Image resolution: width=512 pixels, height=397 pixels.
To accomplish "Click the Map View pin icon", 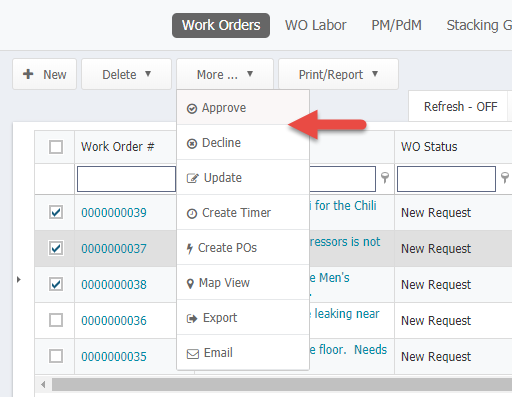I will coord(190,284).
